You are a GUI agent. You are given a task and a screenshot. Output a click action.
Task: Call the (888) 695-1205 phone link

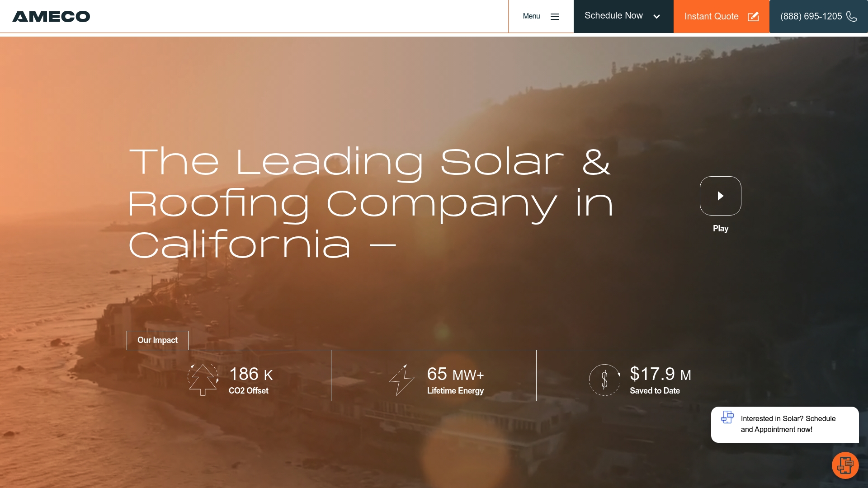[811, 16]
